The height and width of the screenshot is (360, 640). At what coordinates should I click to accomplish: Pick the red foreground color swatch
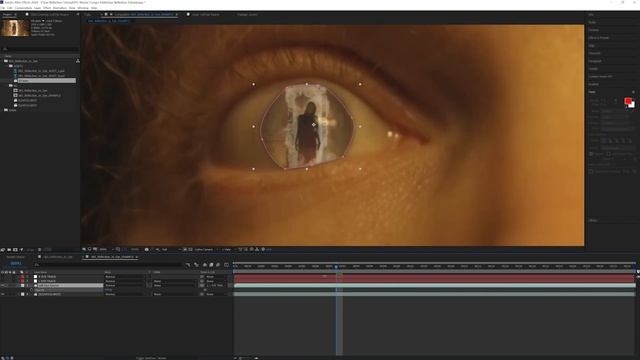point(628,101)
